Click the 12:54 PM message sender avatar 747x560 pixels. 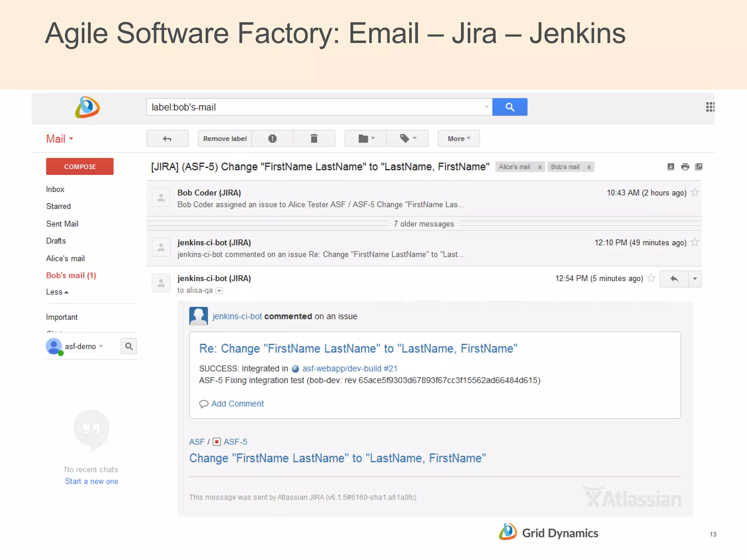tap(161, 283)
